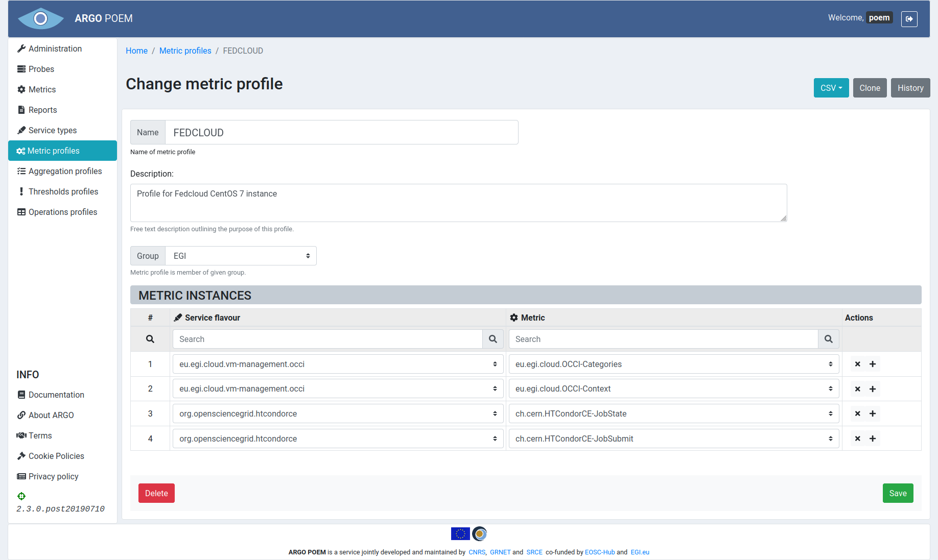Remove row 3 using the X icon
Image resolution: width=938 pixels, height=560 pixels.
pos(857,413)
